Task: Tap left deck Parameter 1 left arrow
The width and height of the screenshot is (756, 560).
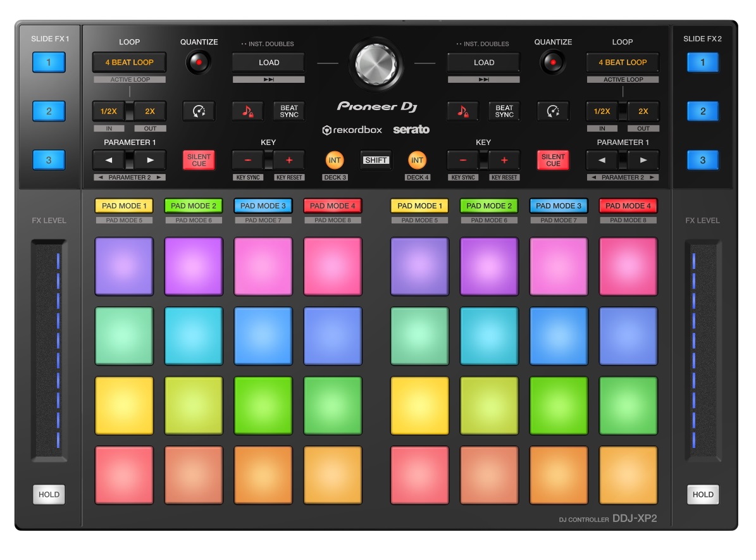Action: point(109,160)
